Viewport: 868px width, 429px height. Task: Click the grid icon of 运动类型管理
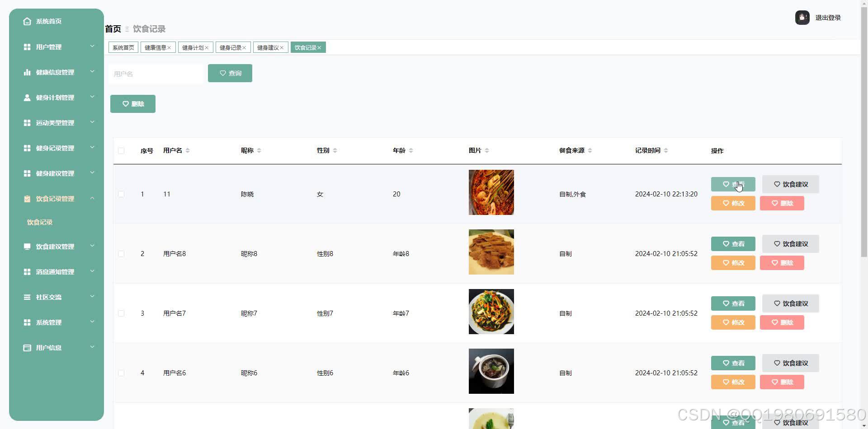27,123
